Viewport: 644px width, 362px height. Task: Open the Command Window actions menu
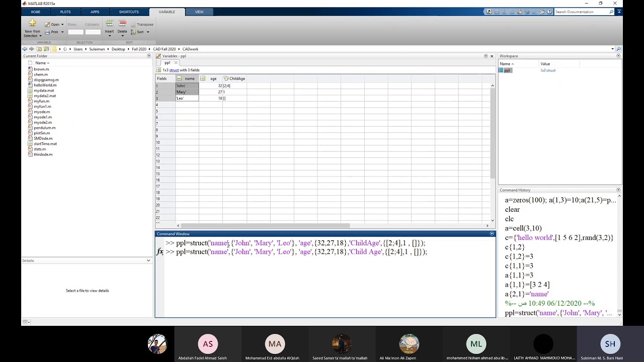coord(492,234)
